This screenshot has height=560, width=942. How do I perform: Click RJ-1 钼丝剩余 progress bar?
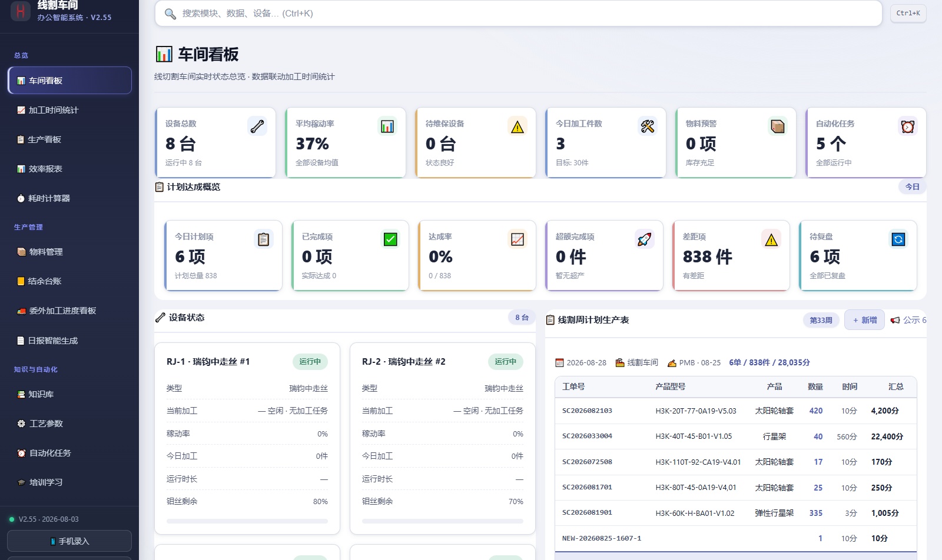tap(247, 521)
